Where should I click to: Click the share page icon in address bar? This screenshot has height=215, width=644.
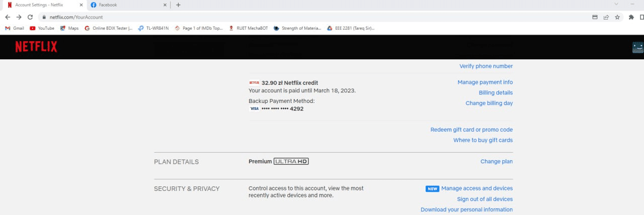click(606, 17)
